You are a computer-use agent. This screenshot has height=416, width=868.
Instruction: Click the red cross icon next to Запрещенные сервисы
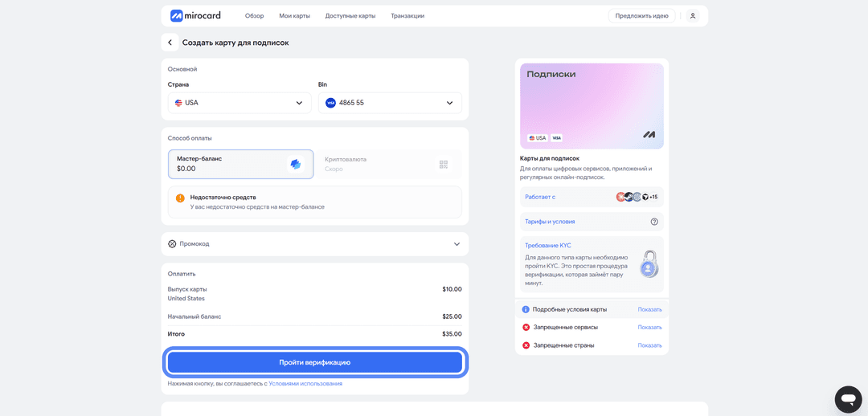click(x=526, y=328)
